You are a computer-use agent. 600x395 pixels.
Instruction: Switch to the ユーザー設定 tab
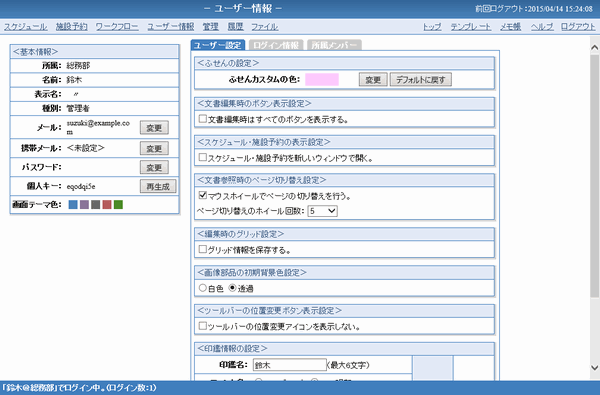[x=218, y=45]
